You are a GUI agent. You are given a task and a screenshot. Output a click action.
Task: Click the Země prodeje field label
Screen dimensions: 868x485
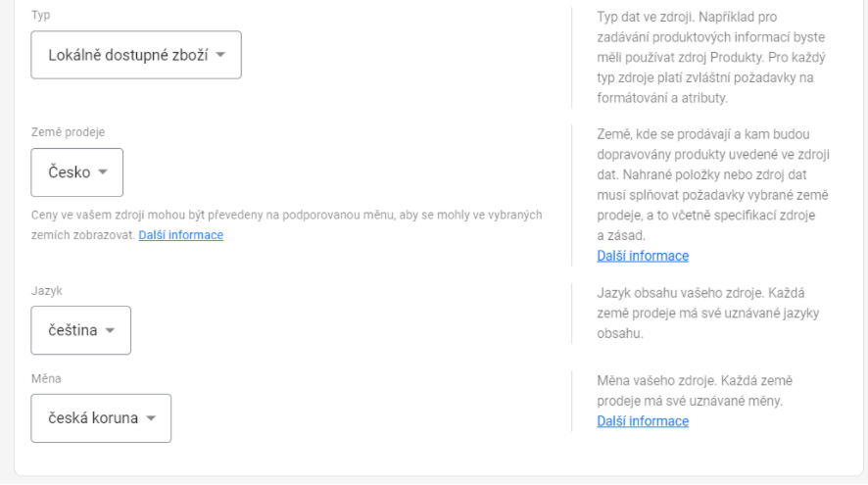69,131
